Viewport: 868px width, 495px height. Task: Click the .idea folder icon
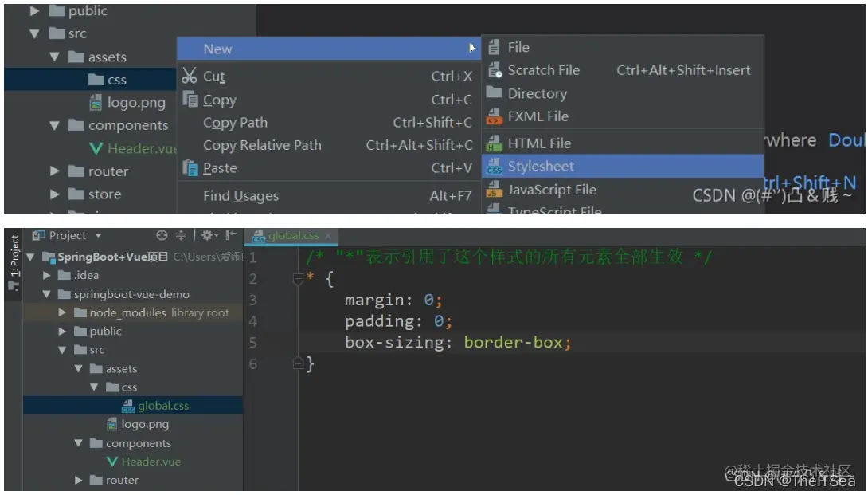click(65, 275)
